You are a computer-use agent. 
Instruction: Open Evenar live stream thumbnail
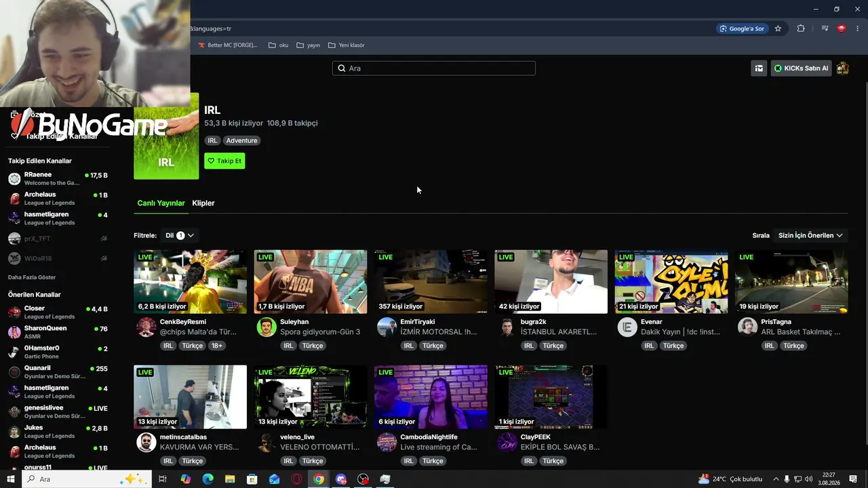pos(671,282)
